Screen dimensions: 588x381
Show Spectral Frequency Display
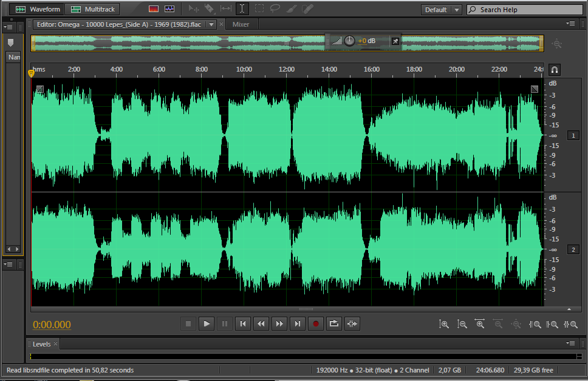[x=153, y=8]
